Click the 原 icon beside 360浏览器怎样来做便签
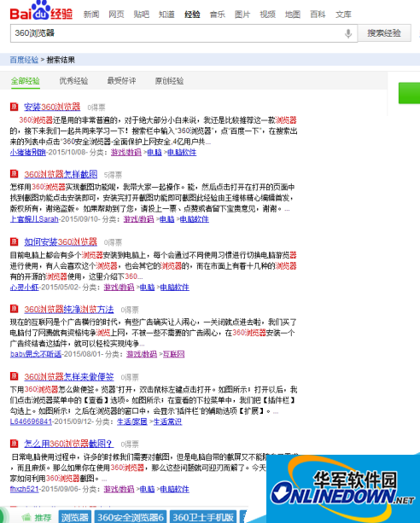Viewport: 420px width, 523px height. coord(14,376)
